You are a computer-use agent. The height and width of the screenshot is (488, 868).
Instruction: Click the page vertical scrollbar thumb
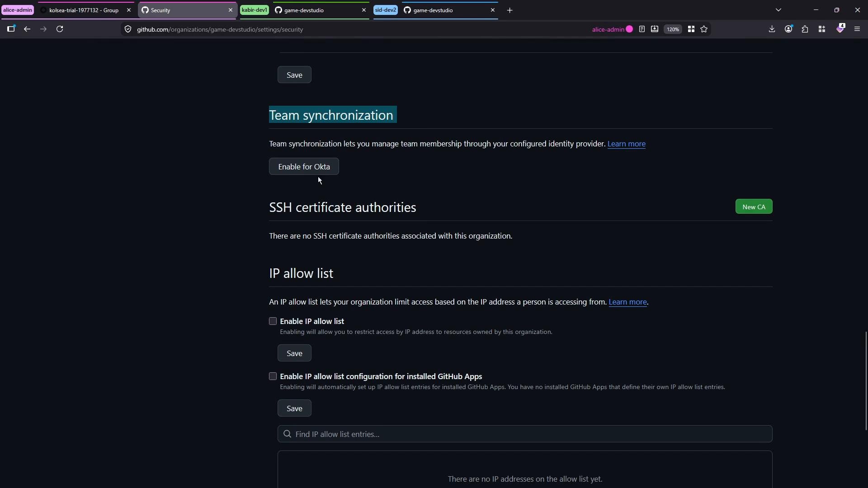click(x=866, y=381)
